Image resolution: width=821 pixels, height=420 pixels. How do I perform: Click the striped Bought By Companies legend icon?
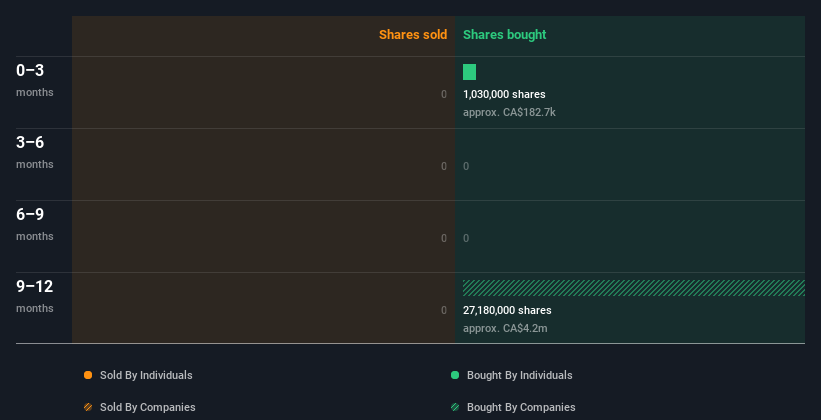click(x=455, y=407)
